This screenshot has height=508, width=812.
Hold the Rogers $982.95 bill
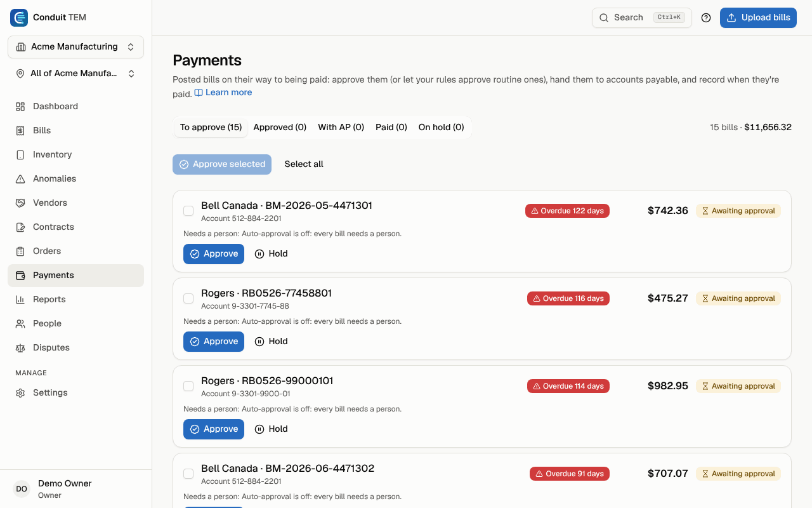point(272,429)
